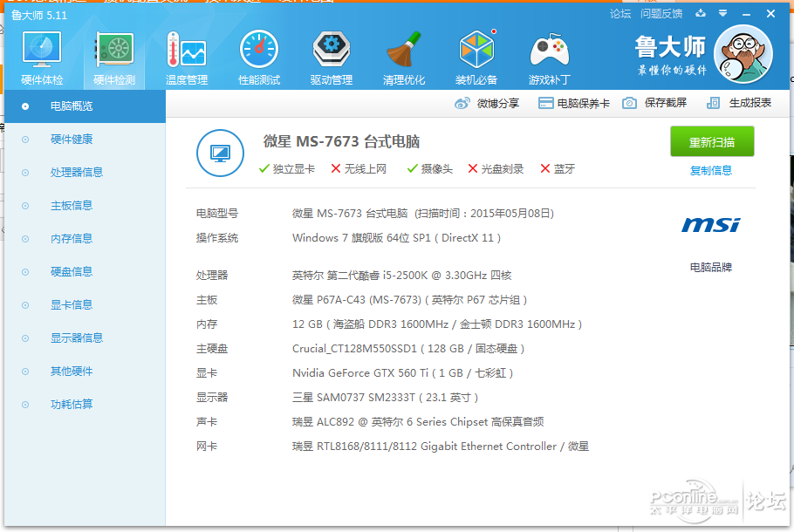794x532 pixels.
Task: Open 装机必备 cube icon
Action: coord(476,50)
